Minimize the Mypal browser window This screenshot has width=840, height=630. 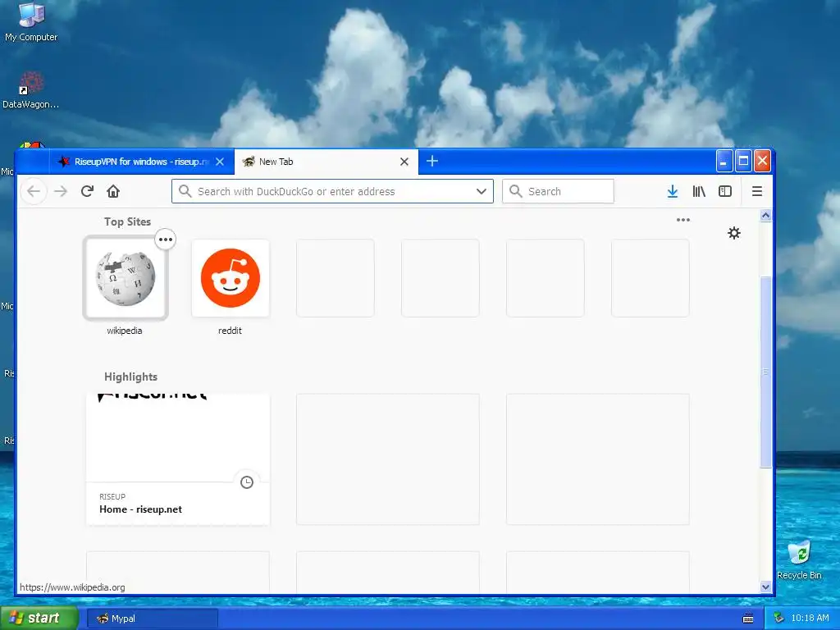pyautogui.click(x=724, y=161)
